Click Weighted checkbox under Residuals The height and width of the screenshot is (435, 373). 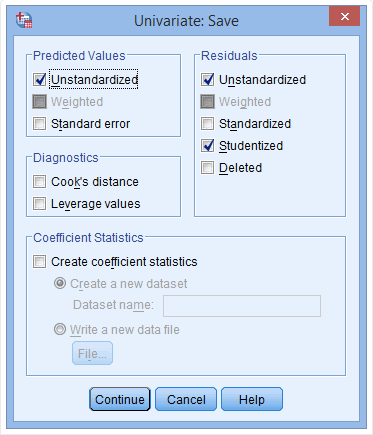[207, 101]
